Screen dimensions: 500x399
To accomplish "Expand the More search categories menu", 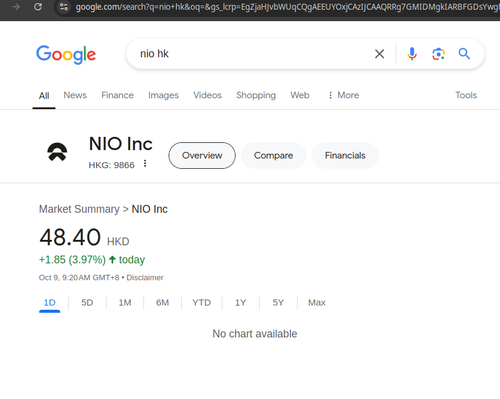I will (343, 95).
